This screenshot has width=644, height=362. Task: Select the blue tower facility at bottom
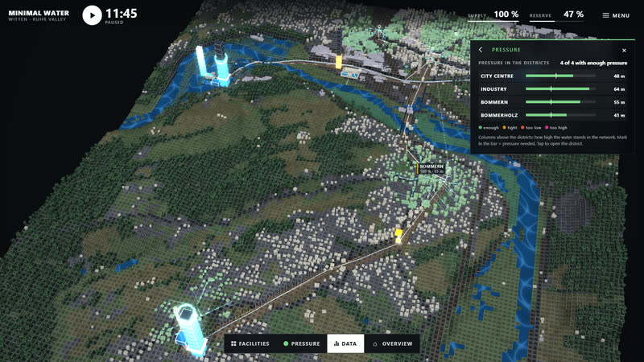190,330
